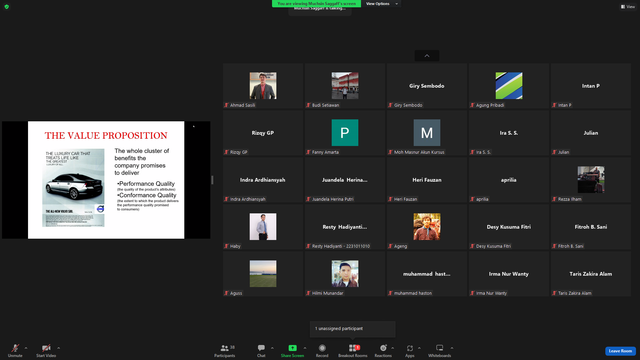
Task: Expand the arrow next to Apps
Action: (x=419, y=348)
